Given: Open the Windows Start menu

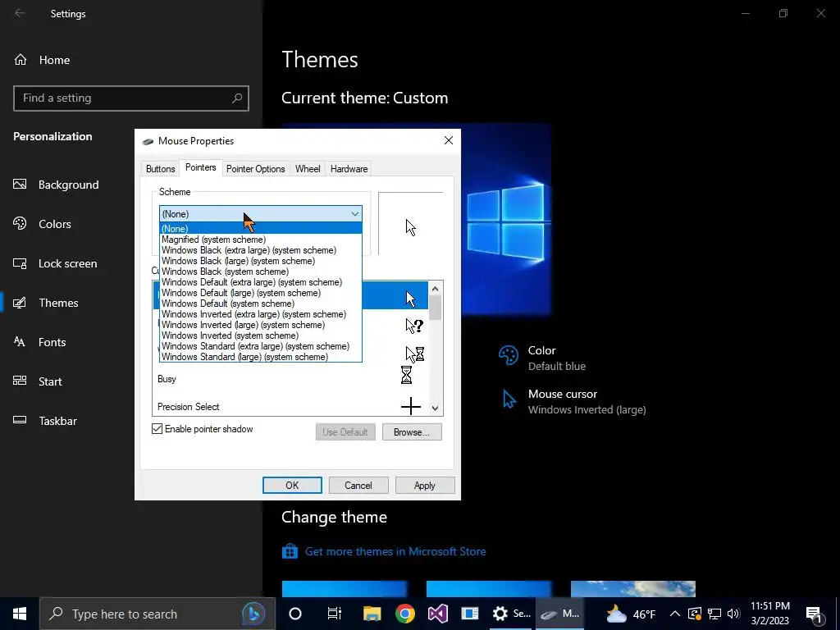Looking at the screenshot, I should coord(20,614).
